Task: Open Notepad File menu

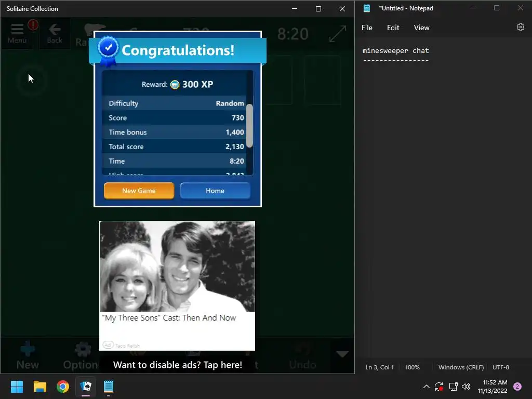Action: [367, 28]
